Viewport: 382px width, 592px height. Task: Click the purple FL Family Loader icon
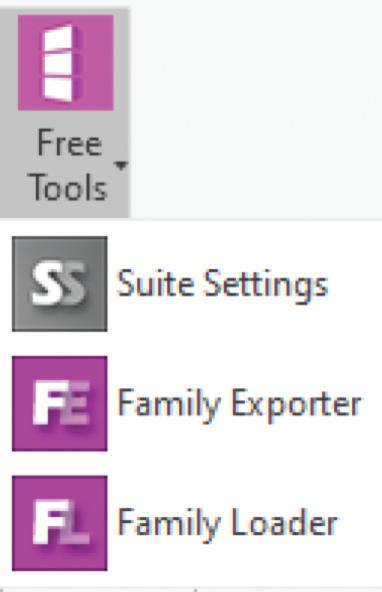(60, 523)
